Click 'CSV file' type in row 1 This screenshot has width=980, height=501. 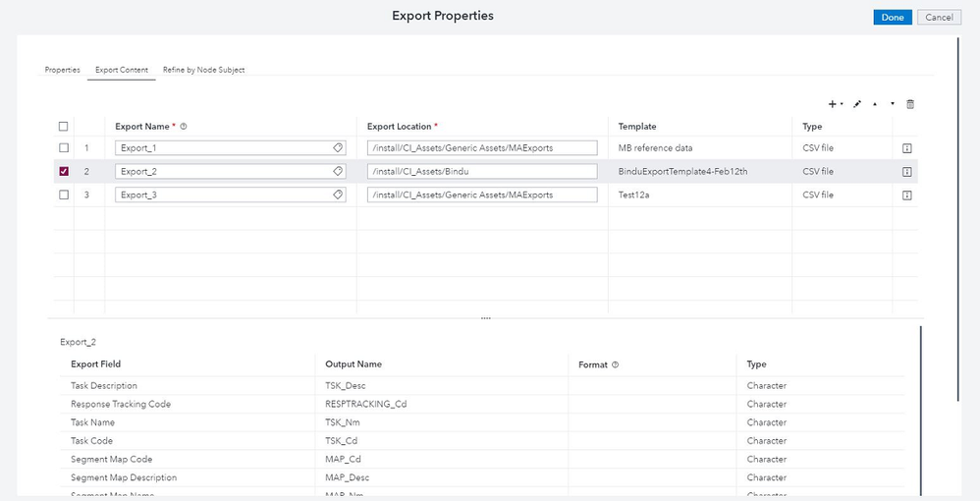pos(818,148)
